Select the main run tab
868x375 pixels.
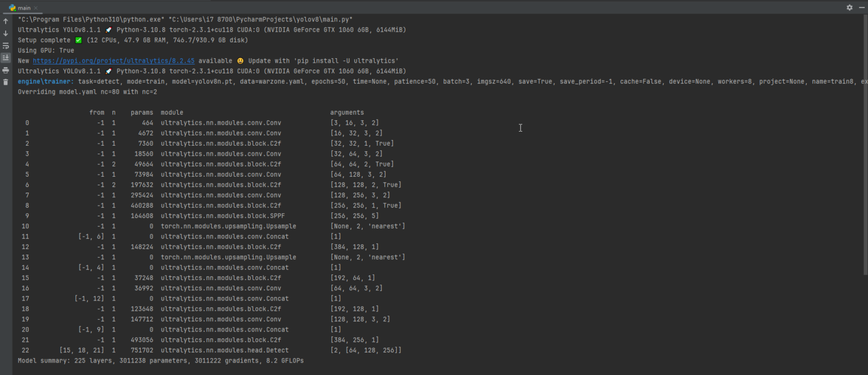coord(24,8)
